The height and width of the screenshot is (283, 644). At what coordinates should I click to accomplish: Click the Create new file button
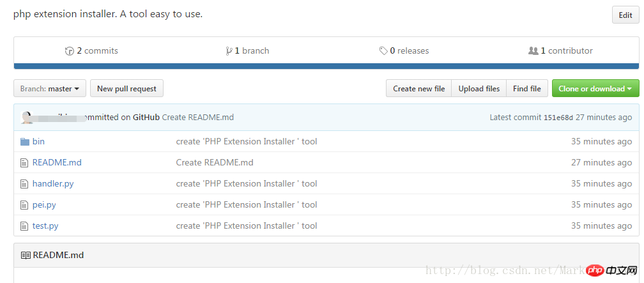(418, 89)
